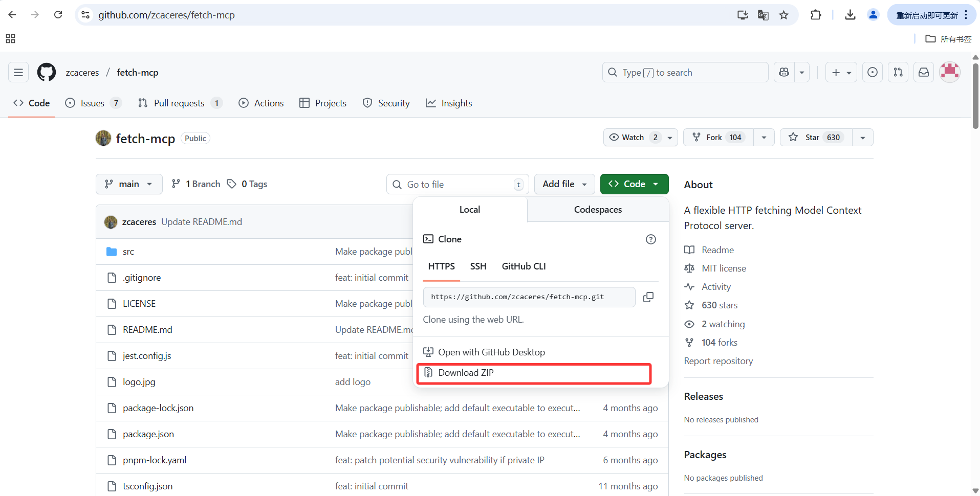Open the Copilot chat icon

coord(784,73)
